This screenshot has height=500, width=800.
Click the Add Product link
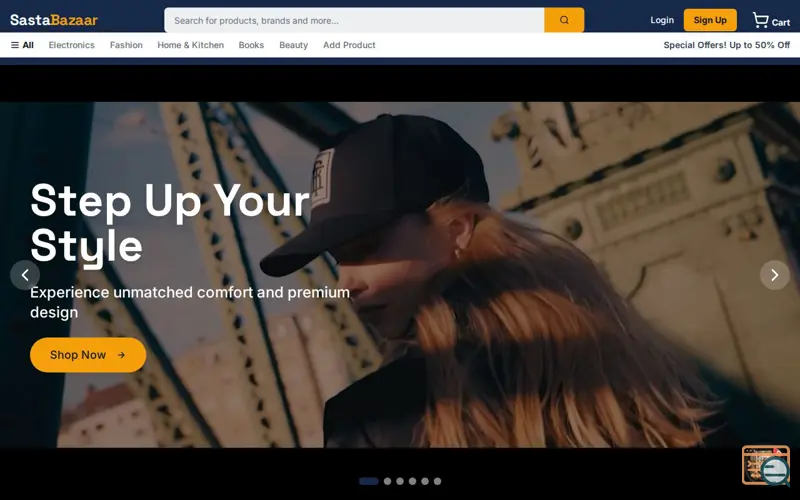coord(349,45)
